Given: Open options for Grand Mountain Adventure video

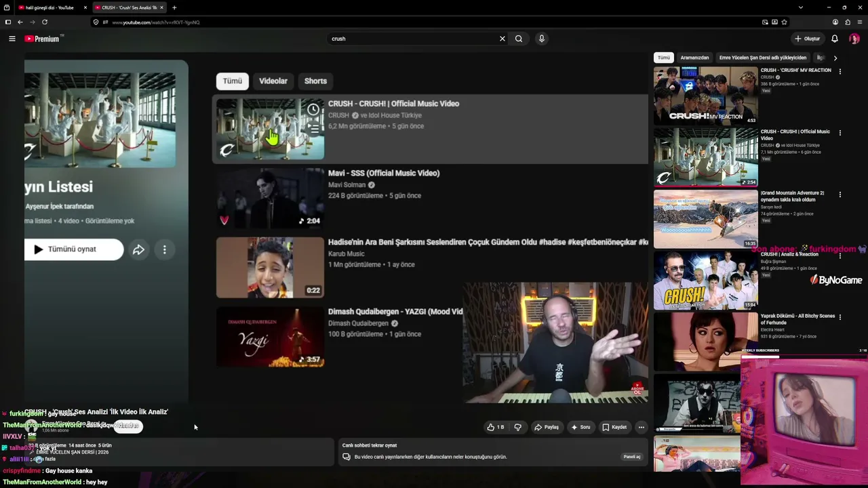Looking at the screenshot, I should [840, 195].
